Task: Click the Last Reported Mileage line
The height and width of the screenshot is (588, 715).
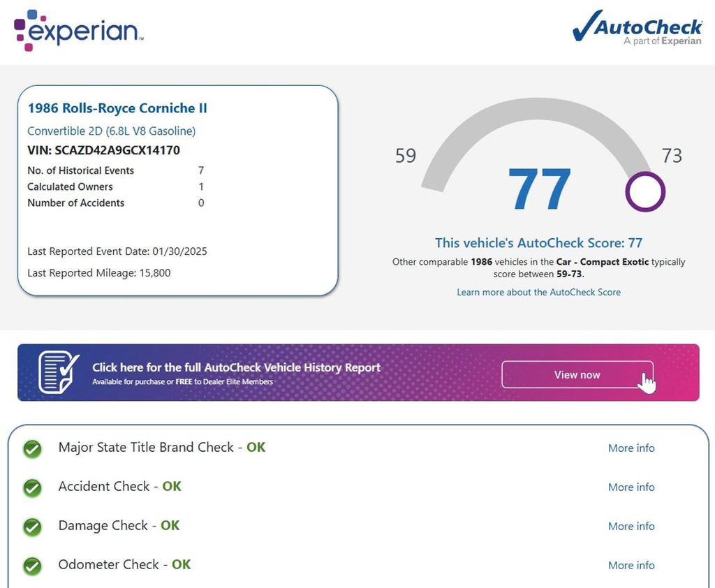Action: click(98, 273)
